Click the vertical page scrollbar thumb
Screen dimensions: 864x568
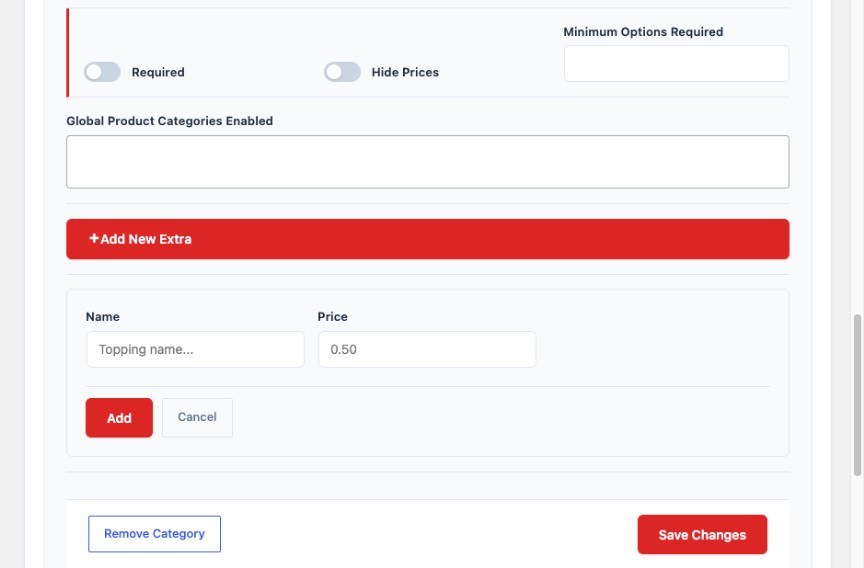[857, 395]
